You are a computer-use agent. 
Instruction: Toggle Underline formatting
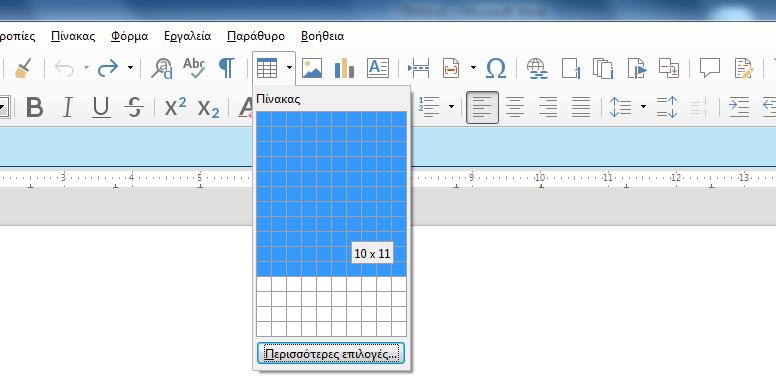point(101,107)
